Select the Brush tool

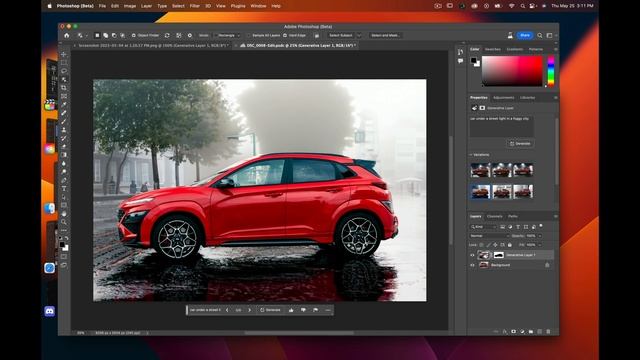coord(64,121)
